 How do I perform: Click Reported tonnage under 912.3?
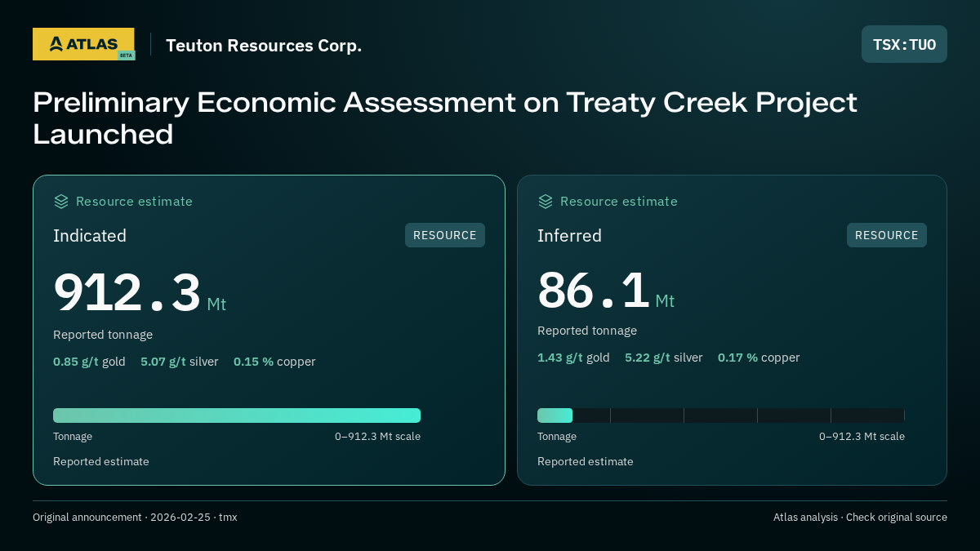[x=103, y=335]
